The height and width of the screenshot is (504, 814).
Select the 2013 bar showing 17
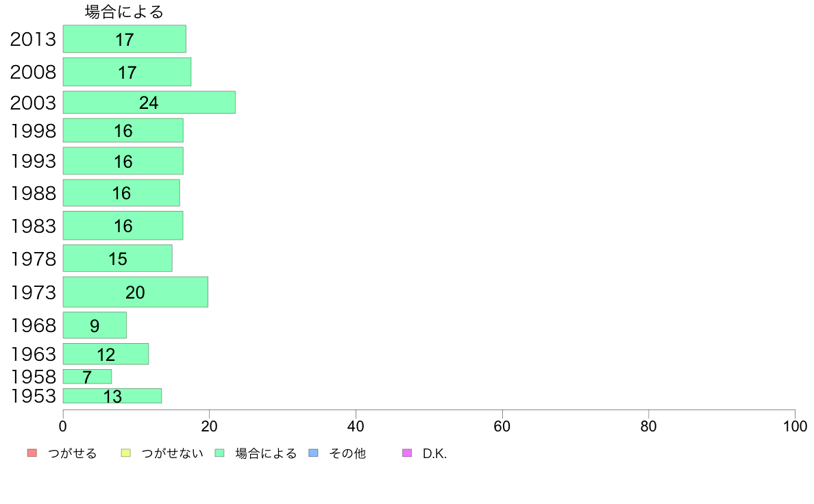click(x=125, y=39)
